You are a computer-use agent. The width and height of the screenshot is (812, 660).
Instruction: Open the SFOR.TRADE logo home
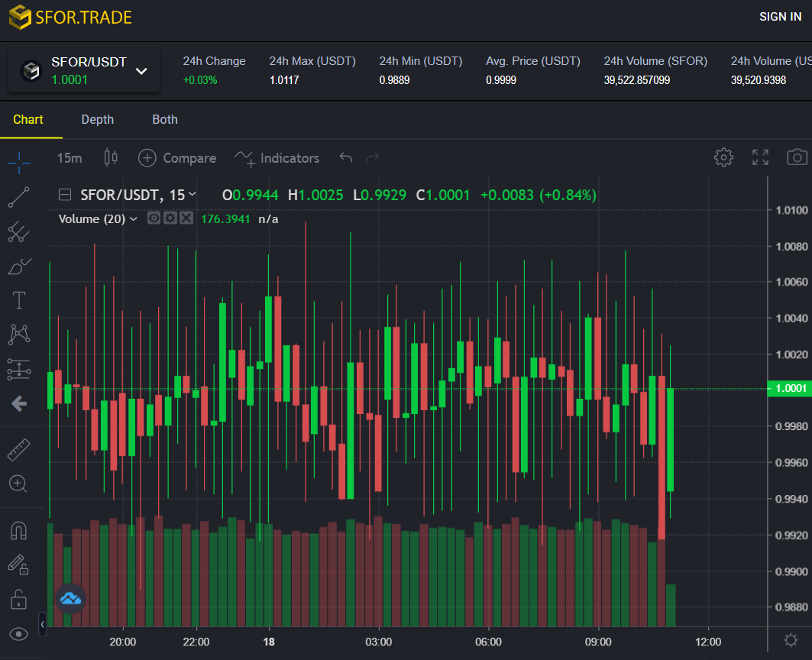point(70,17)
